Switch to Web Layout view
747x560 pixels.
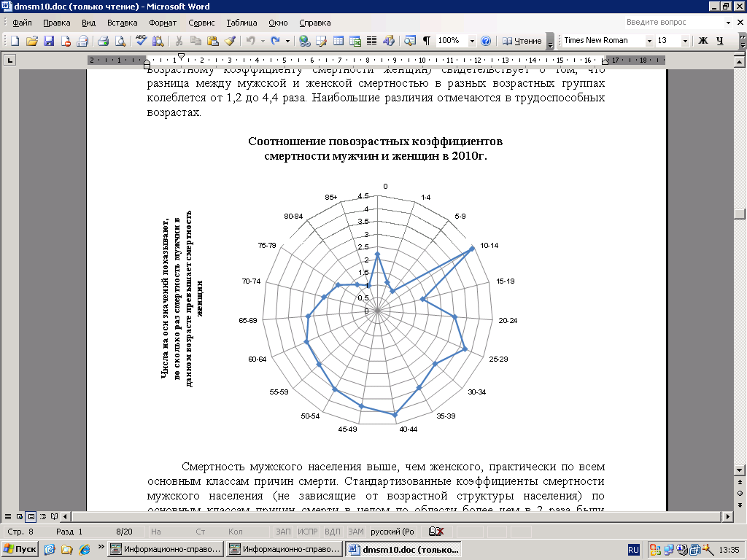[x=20, y=516]
